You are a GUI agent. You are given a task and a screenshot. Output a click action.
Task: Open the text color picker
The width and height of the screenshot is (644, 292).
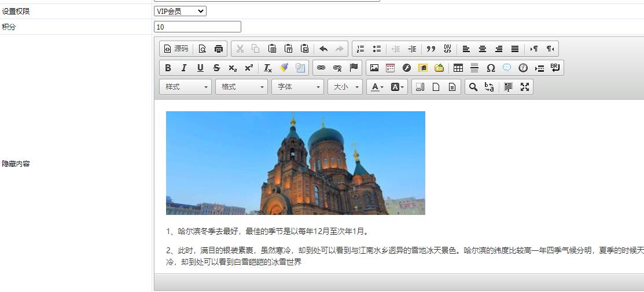tap(378, 87)
